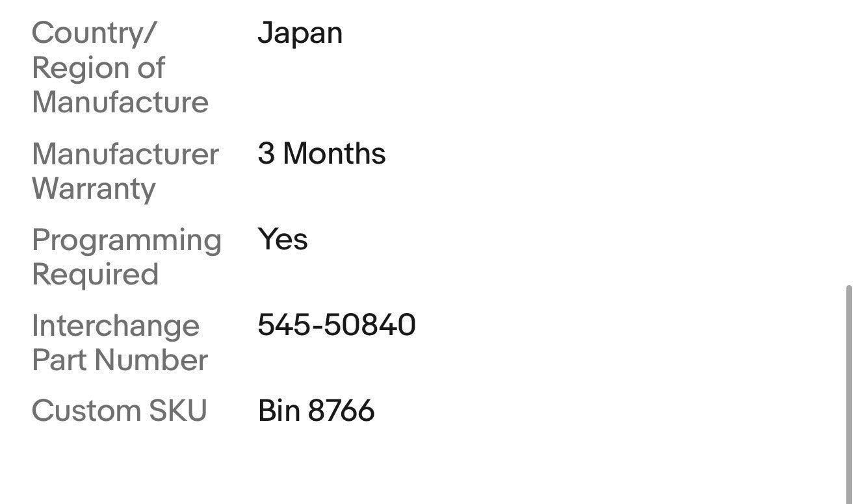
Task: Click the "Required" label word
Action: pos(95,274)
